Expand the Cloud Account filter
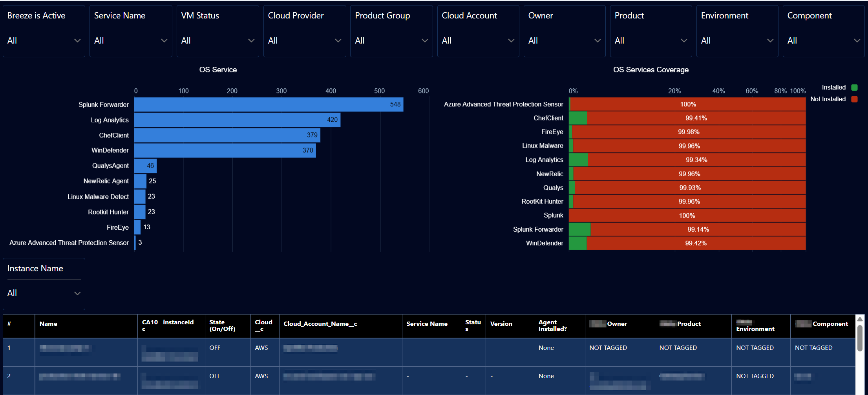 pyautogui.click(x=478, y=40)
